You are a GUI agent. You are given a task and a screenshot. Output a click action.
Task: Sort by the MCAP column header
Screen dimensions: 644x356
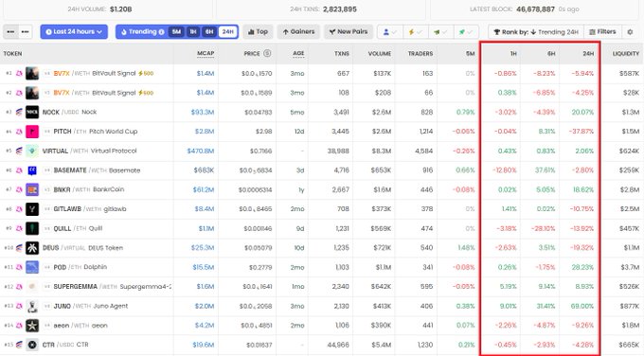point(206,53)
